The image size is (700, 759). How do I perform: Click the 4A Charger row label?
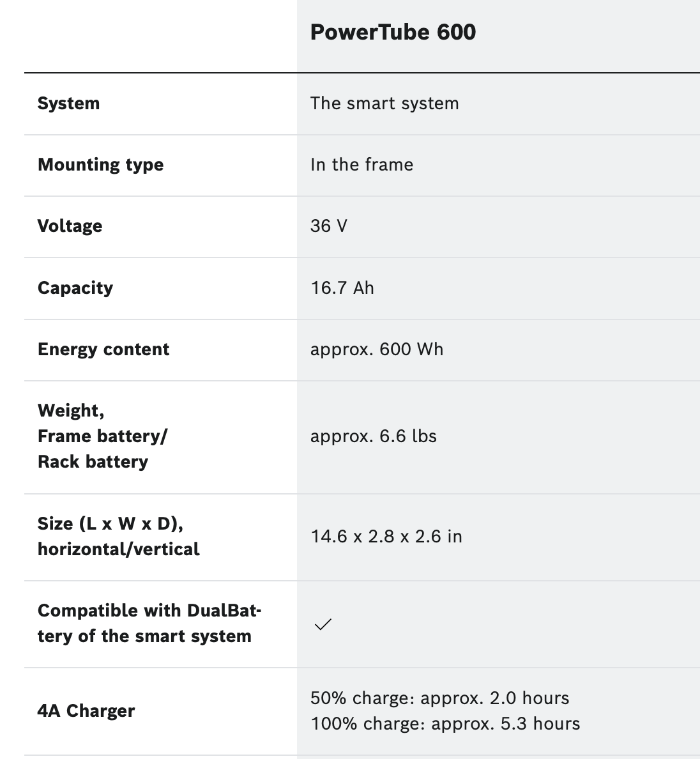[86, 711]
